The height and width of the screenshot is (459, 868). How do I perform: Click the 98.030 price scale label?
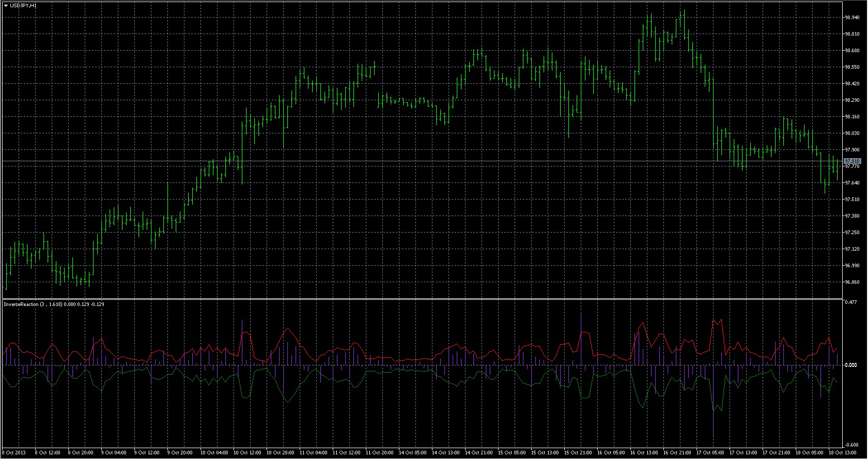point(852,133)
